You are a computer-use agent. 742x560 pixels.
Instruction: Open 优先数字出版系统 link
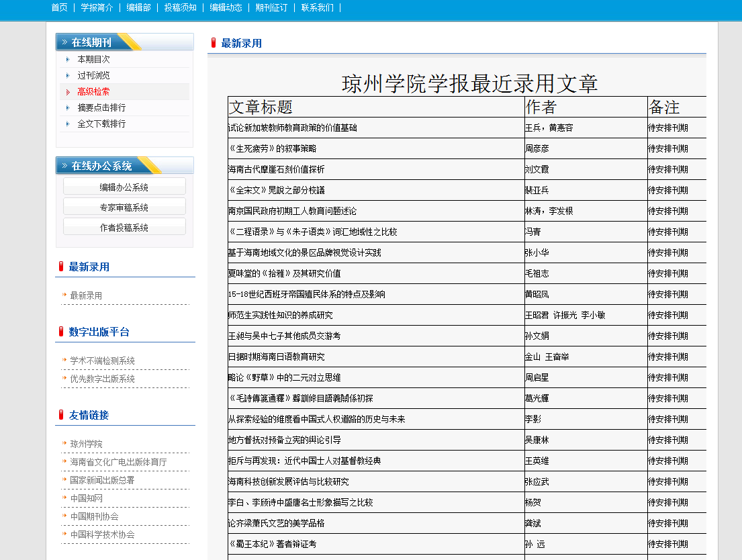pyautogui.click(x=102, y=379)
